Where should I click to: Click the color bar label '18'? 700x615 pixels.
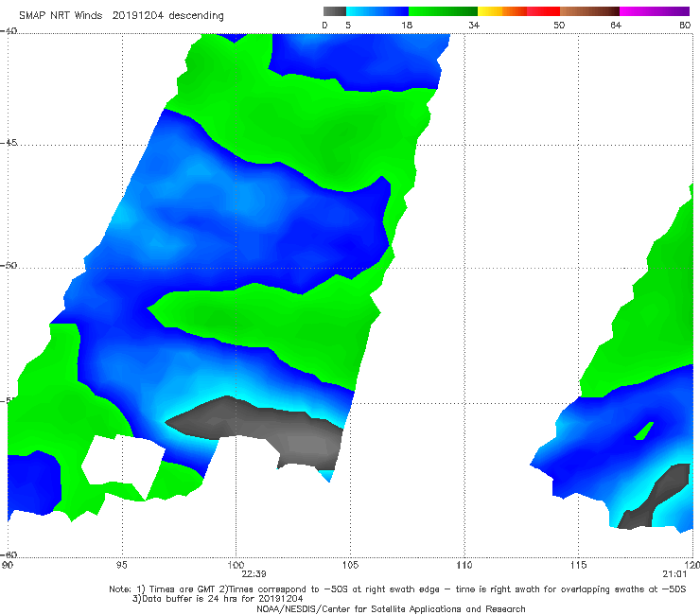407,26
